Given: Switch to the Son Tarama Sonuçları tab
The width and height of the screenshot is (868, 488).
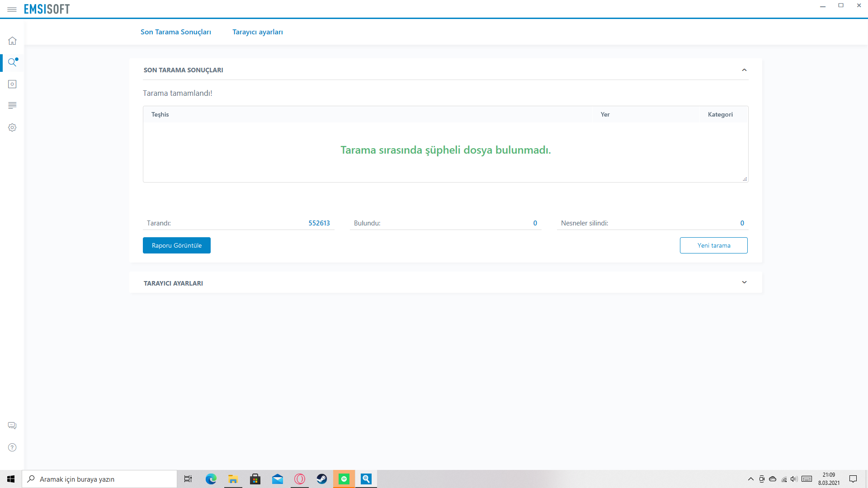Looking at the screenshot, I should click(x=175, y=32).
